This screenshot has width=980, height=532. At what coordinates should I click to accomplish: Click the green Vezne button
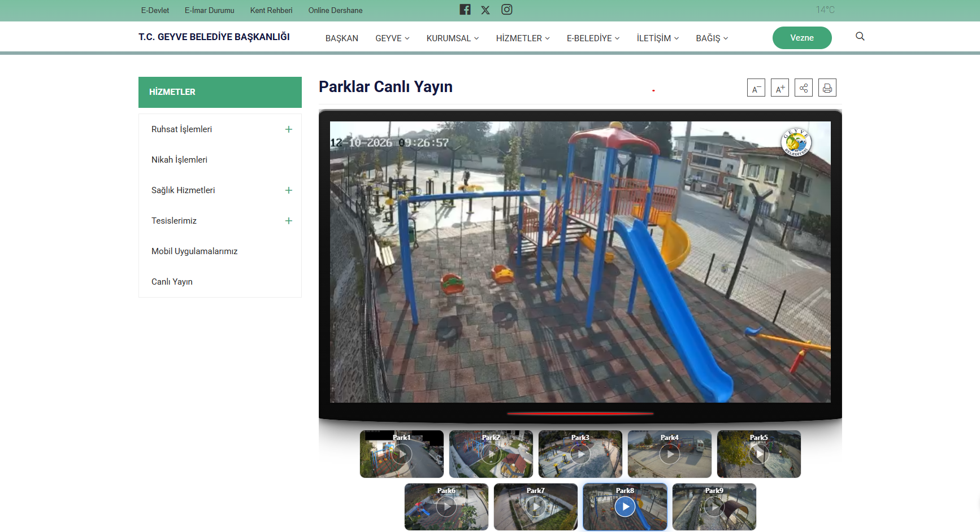pyautogui.click(x=802, y=38)
